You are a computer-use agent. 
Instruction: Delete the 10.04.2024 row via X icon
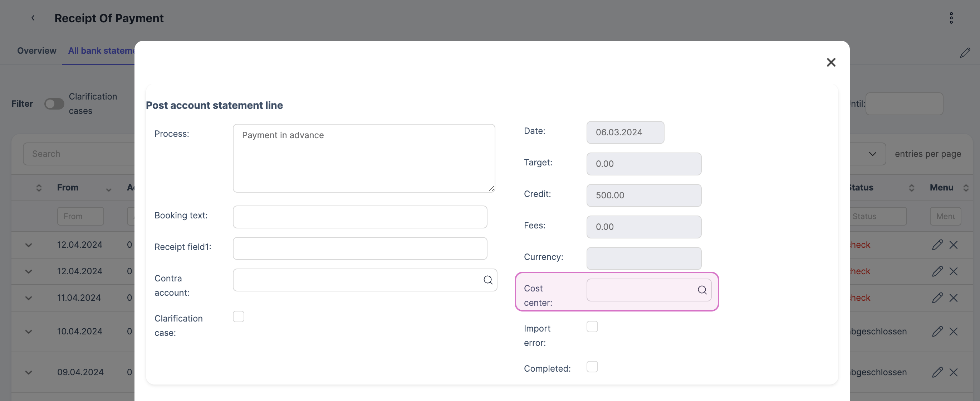coord(955,331)
